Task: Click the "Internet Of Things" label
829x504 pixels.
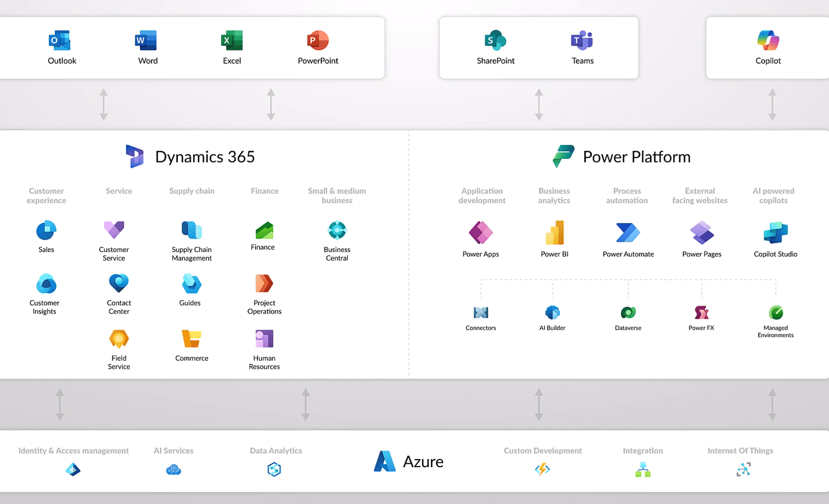Action: click(x=740, y=450)
